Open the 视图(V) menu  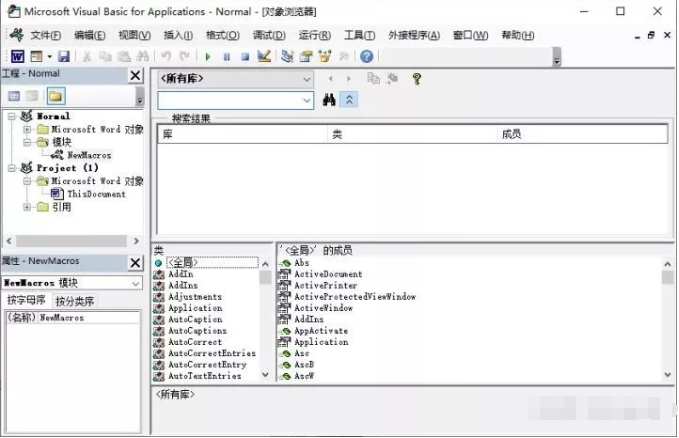tap(135, 36)
